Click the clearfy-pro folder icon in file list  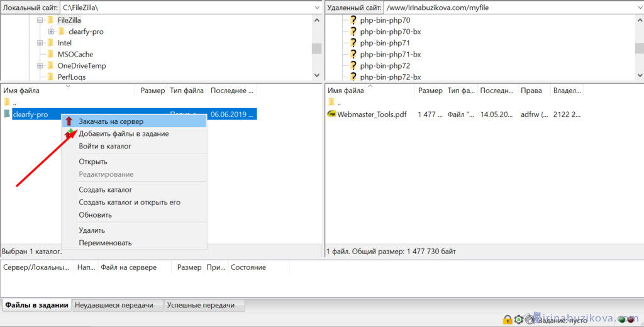(x=7, y=114)
